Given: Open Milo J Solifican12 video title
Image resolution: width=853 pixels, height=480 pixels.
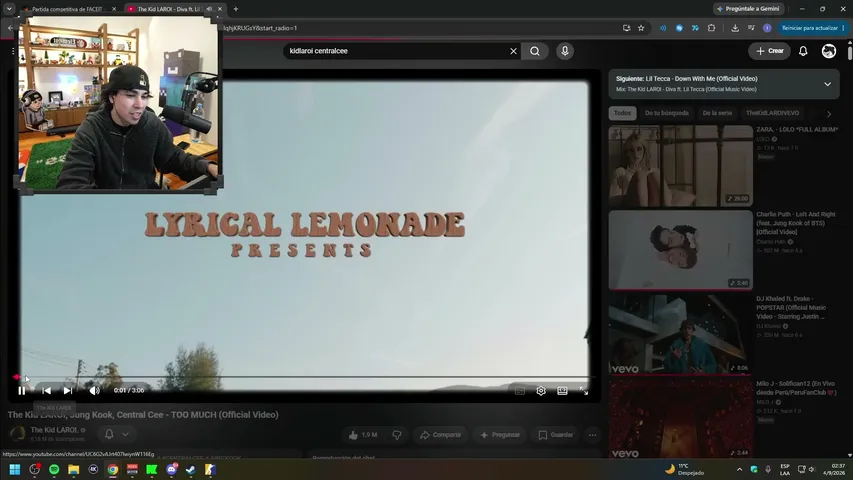Looking at the screenshot, I should (796, 388).
